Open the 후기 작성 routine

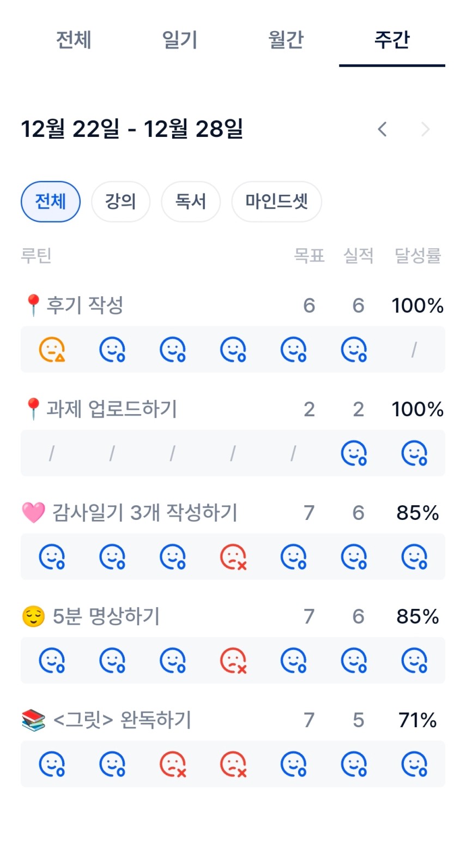(85, 306)
